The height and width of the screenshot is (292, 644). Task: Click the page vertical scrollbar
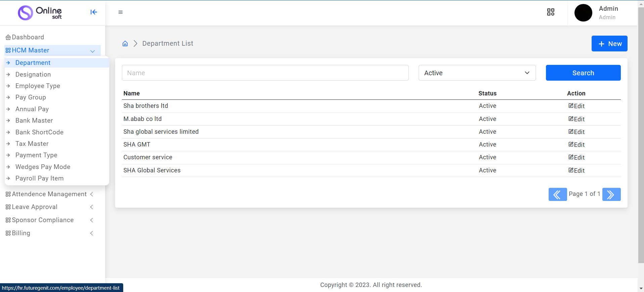click(641, 134)
